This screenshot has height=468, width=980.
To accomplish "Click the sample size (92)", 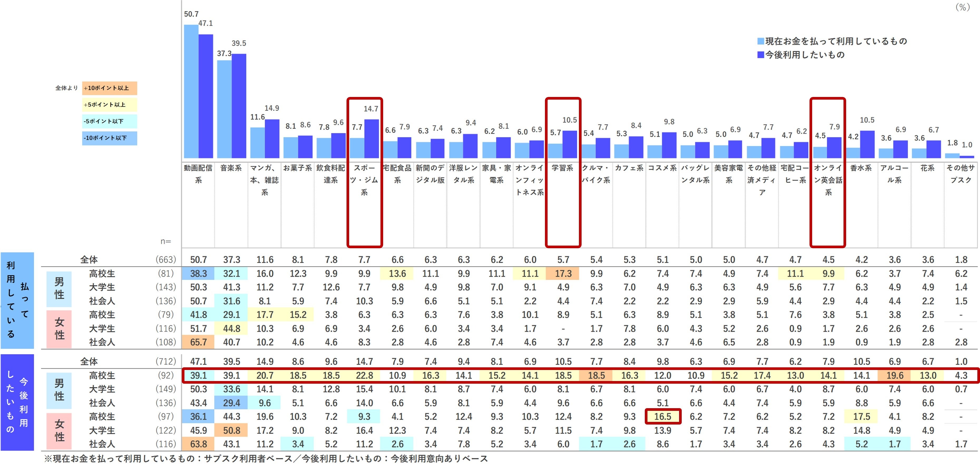I will click(x=165, y=376).
